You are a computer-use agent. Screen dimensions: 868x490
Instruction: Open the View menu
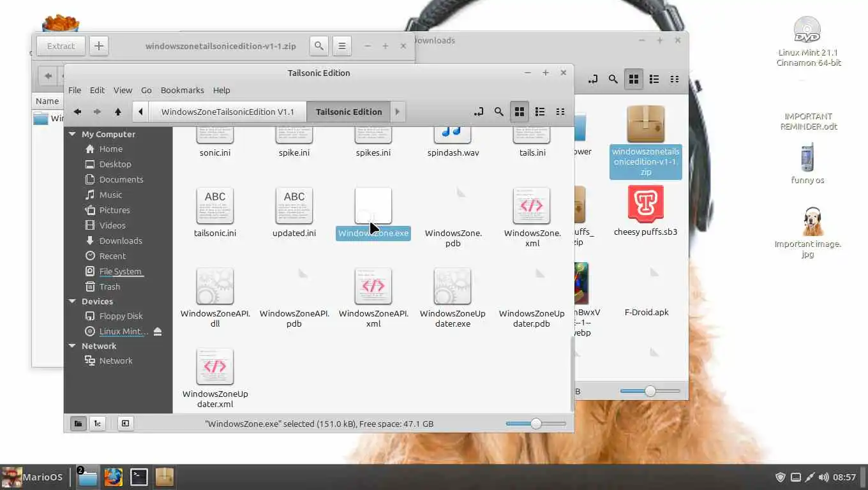pos(123,90)
